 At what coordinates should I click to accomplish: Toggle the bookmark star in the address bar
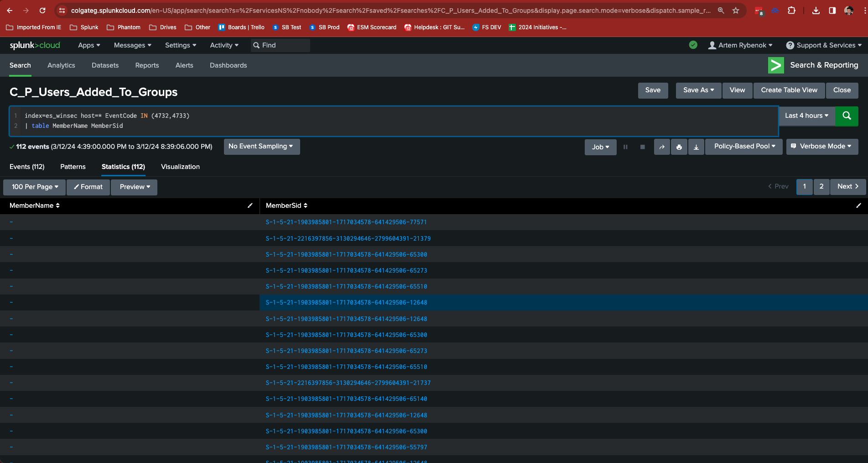(x=736, y=10)
